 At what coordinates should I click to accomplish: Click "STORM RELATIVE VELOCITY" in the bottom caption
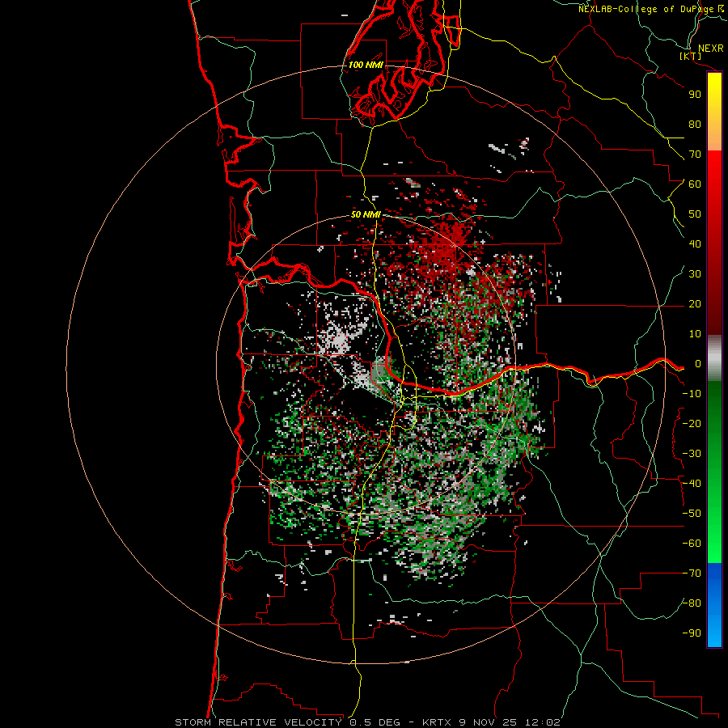260,722
